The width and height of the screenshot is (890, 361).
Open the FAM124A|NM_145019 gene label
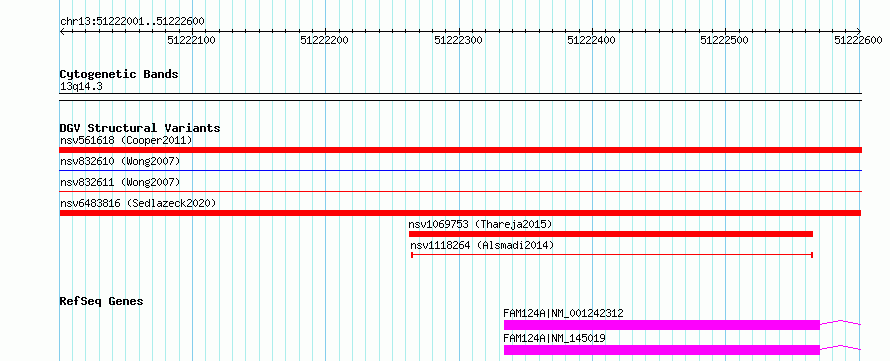point(554,338)
